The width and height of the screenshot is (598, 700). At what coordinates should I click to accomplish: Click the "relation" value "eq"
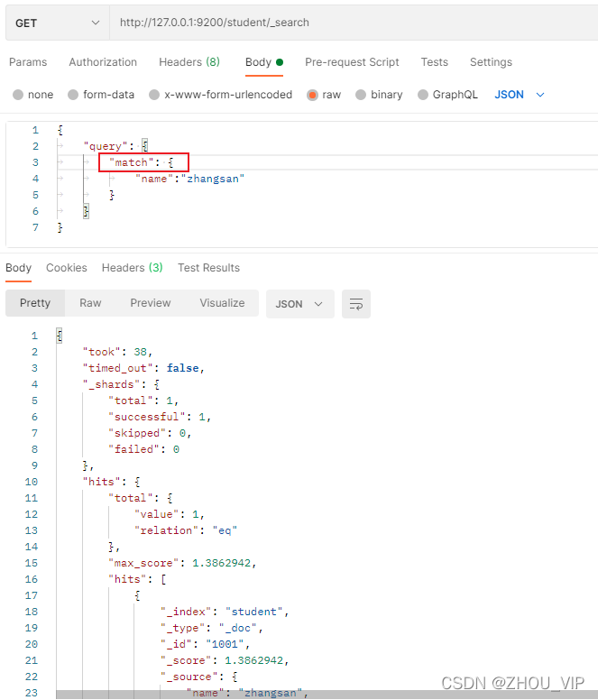(x=225, y=530)
